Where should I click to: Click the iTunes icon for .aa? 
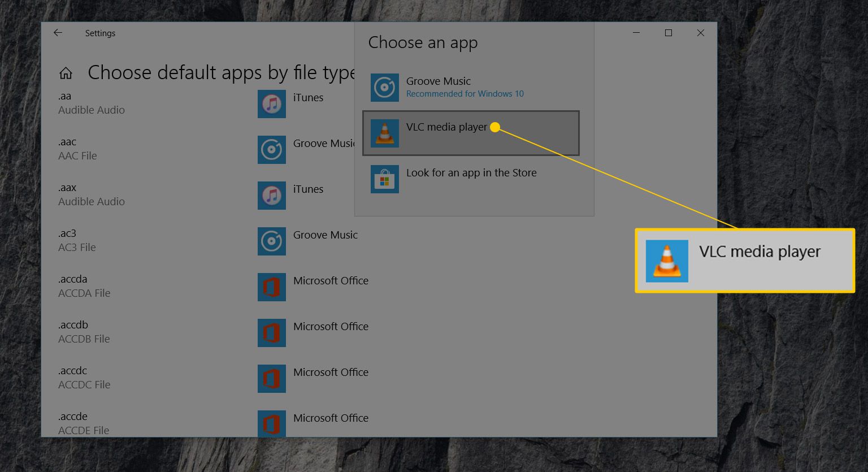(x=272, y=104)
